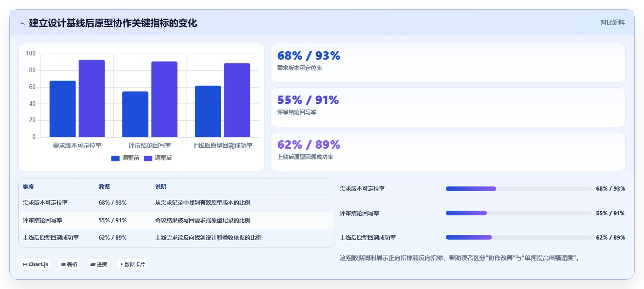This screenshot has height=289, width=644.
Task: Click table cell 上线后原型回溯成功率
Action: click(51, 237)
